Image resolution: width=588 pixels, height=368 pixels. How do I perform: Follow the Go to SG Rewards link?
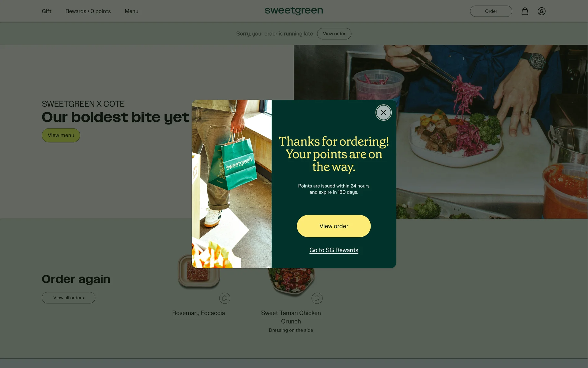point(334,250)
